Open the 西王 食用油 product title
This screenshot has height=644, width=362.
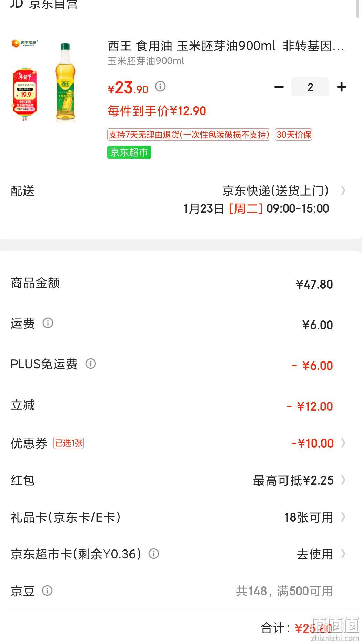226,46
